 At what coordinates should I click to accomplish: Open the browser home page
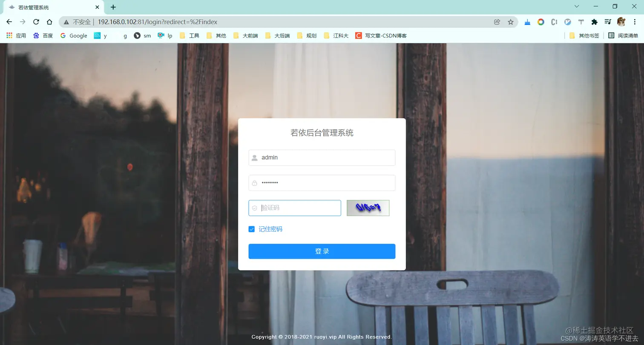[49, 22]
